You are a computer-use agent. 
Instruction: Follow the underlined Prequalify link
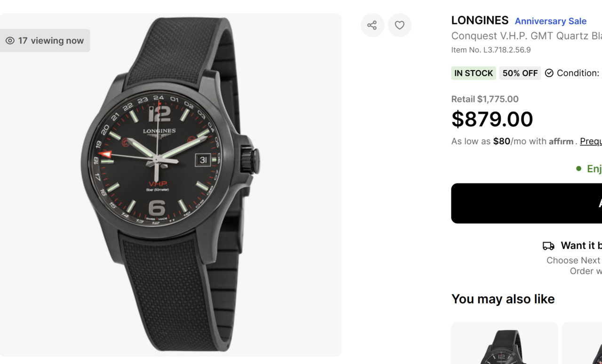click(591, 142)
